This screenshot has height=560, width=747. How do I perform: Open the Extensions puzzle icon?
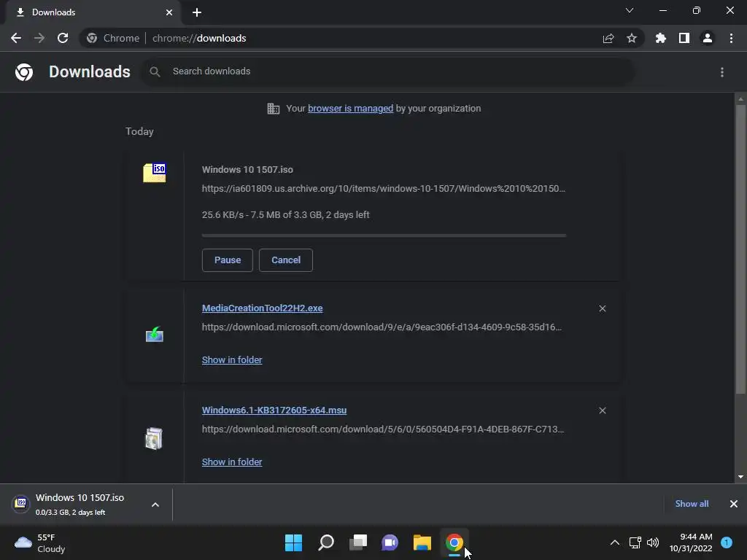click(x=661, y=38)
